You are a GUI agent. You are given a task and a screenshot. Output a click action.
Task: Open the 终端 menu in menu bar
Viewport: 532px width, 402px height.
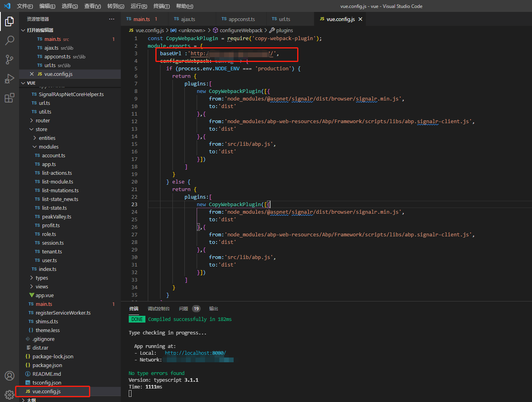click(x=161, y=6)
